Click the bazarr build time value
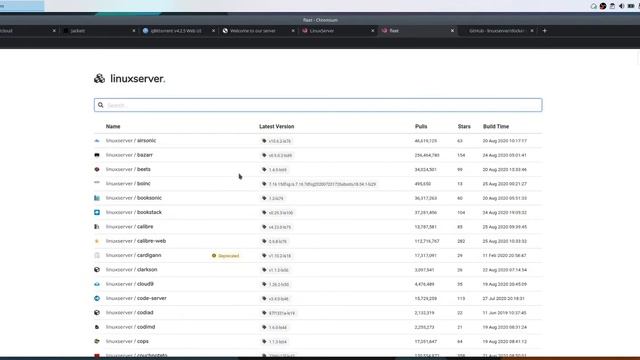The width and height of the screenshot is (640, 360). click(504, 155)
